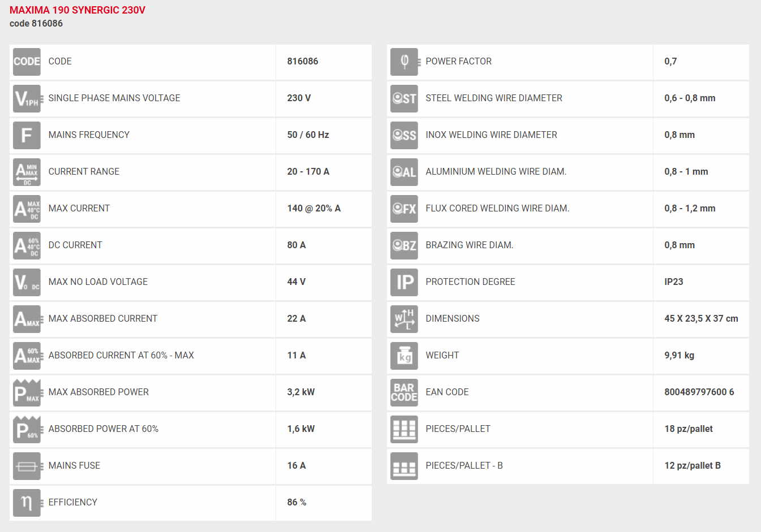Image resolution: width=761 pixels, height=532 pixels.
Task: Select the '140 @ 20% A' value
Action: [313, 209]
